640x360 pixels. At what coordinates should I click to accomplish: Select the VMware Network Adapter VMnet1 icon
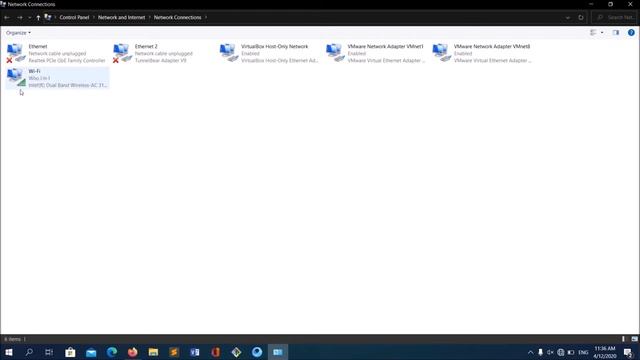(336, 53)
